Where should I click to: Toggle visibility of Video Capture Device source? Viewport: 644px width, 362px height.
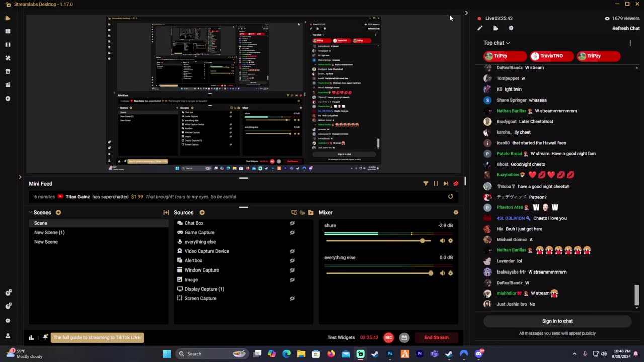click(x=292, y=251)
